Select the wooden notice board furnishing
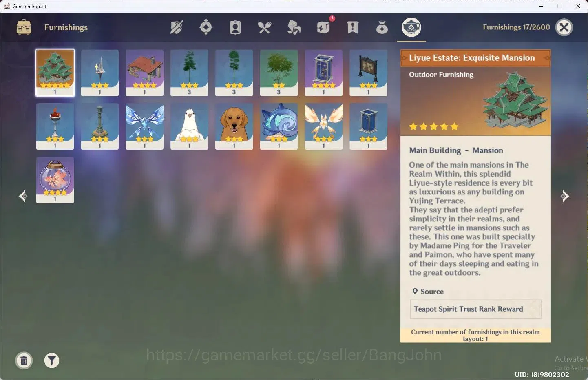The width and height of the screenshot is (588, 380). [x=369, y=73]
